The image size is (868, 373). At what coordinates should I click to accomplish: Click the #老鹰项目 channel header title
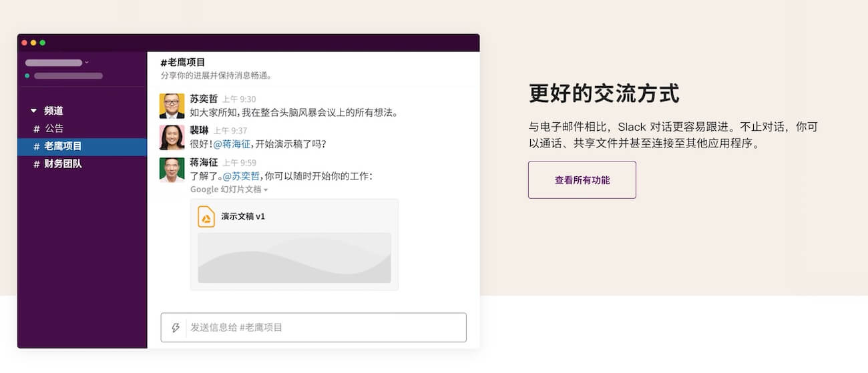tap(183, 63)
